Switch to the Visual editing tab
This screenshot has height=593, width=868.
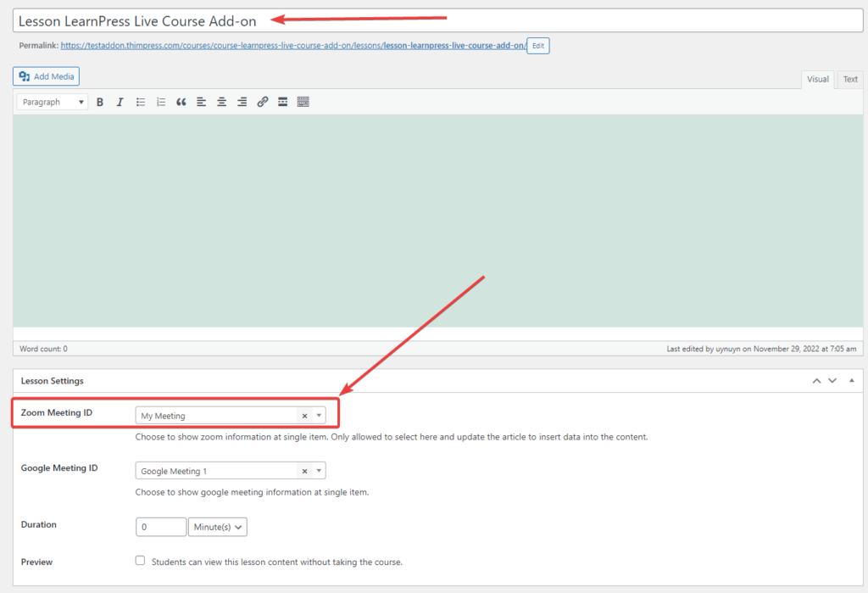(x=817, y=79)
